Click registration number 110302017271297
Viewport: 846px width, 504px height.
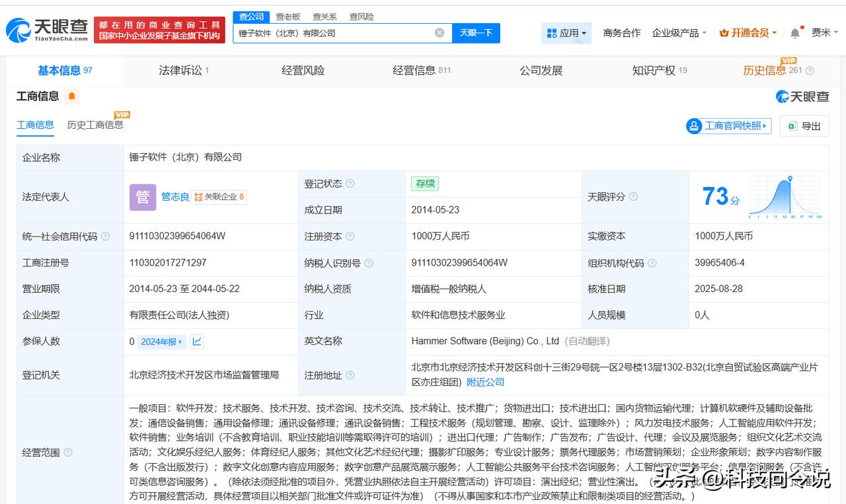(x=168, y=262)
